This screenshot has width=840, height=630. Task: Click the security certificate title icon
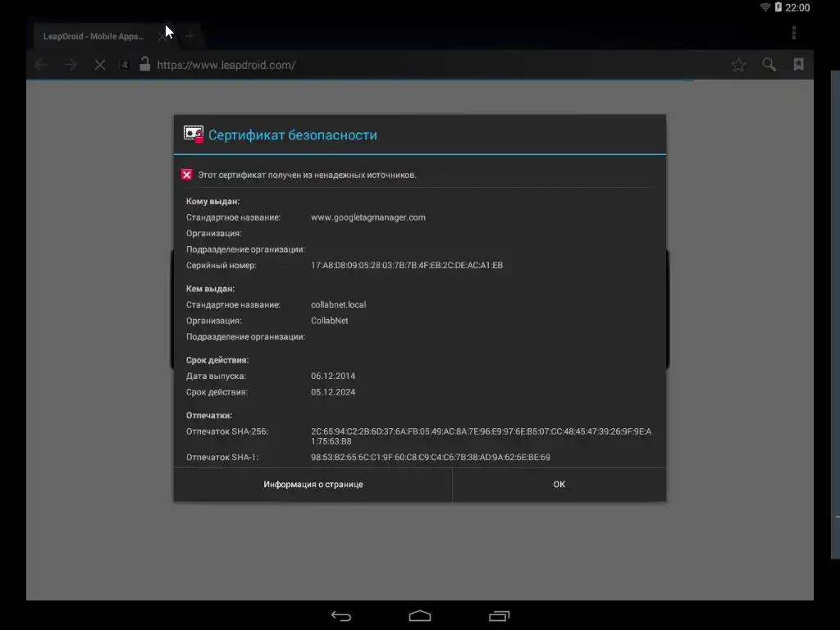tap(194, 135)
